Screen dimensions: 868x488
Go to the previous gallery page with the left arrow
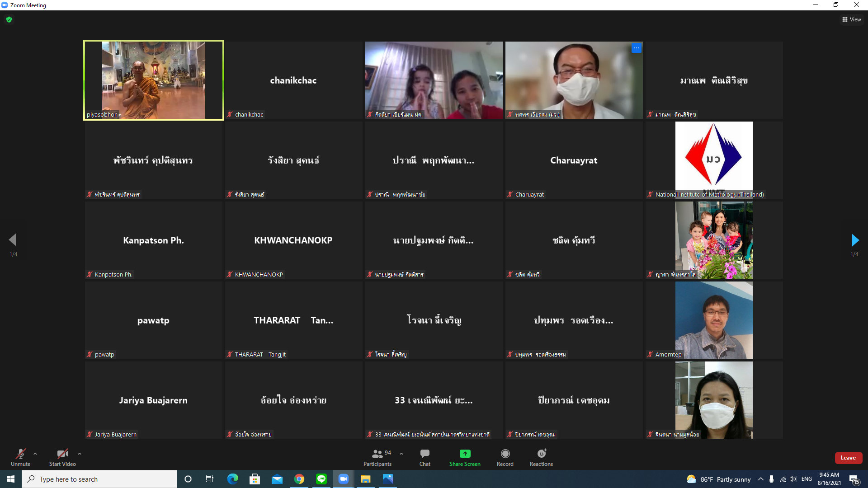click(x=13, y=240)
